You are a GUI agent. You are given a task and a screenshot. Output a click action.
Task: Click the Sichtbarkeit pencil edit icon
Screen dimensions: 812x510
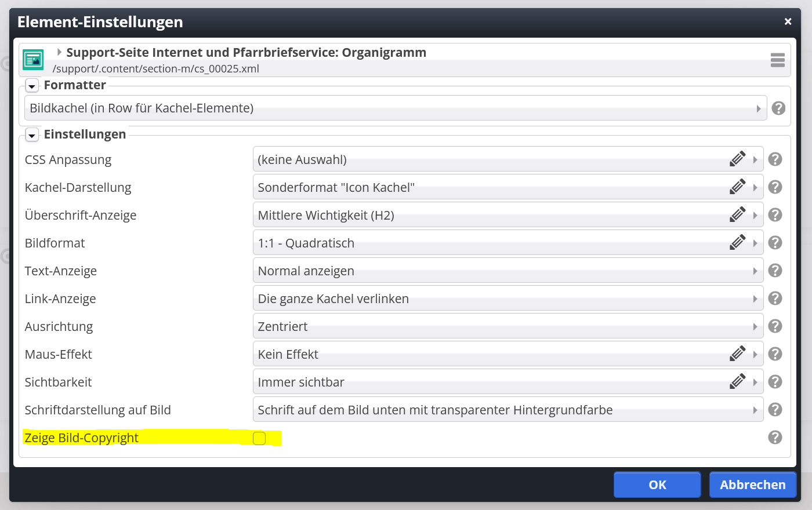(737, 381)
